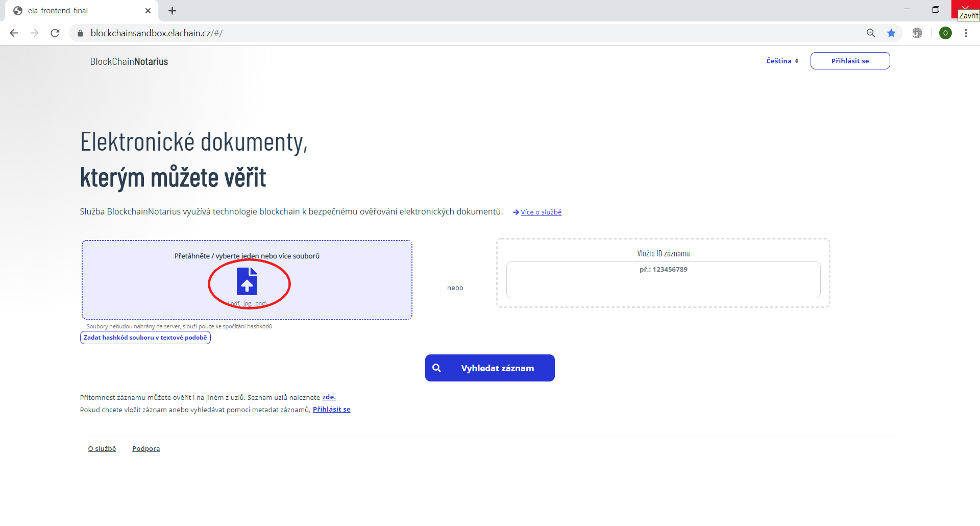
Task: Open the Čeština language dropdown
Action: [x=782, y=61]
